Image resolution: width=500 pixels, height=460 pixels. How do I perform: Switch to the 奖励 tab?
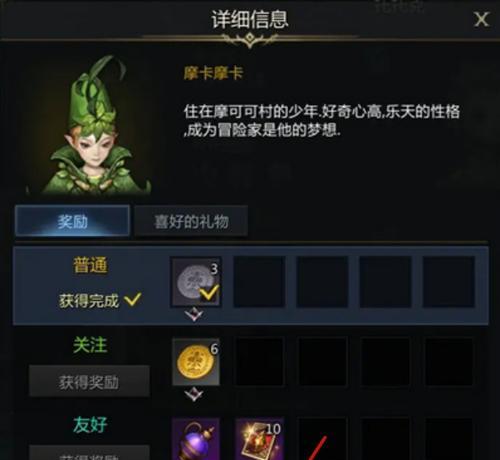click(72, 221)
